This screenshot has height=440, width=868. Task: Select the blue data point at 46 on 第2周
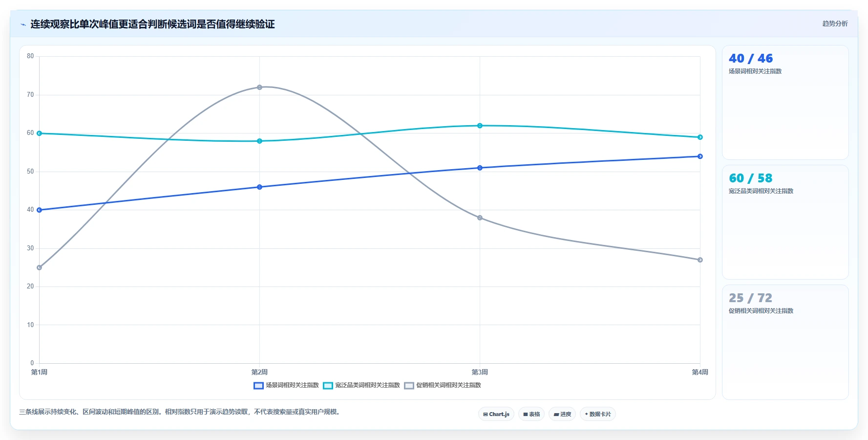(x=259, y=187)
